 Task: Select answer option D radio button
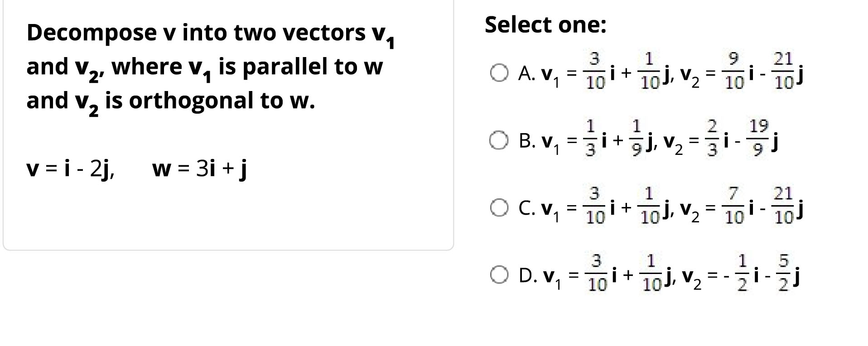click(x=500, y=274)
